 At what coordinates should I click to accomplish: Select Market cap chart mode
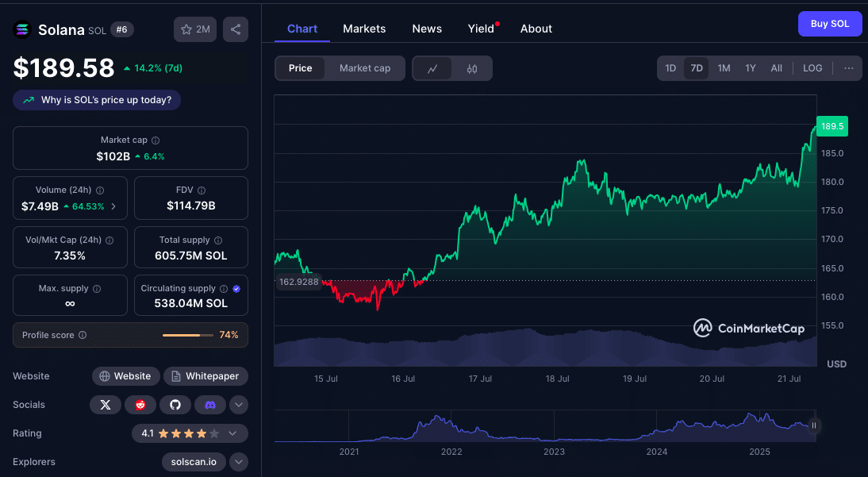point(365,68)
